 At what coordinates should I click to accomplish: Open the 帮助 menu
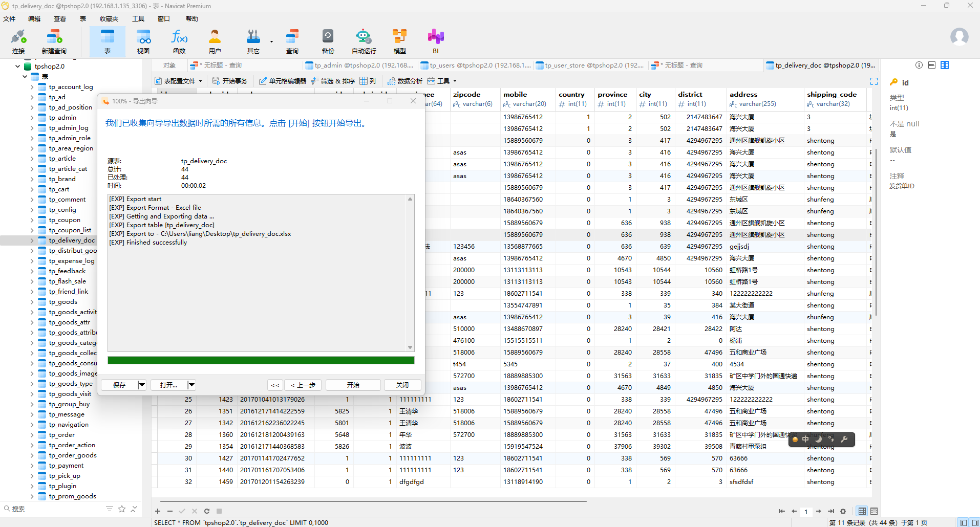click(192, 19)
